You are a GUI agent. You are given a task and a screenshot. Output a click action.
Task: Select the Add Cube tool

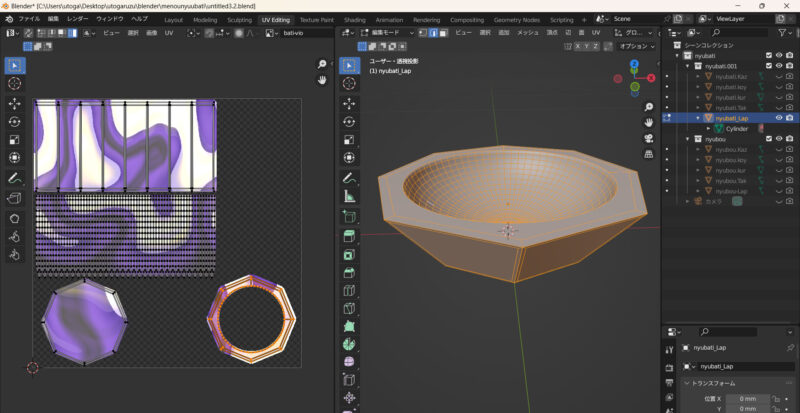[349, 217]
